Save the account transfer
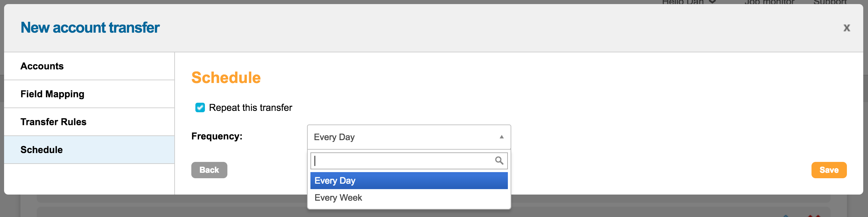868x217 pixels. (x=829, y=170)
